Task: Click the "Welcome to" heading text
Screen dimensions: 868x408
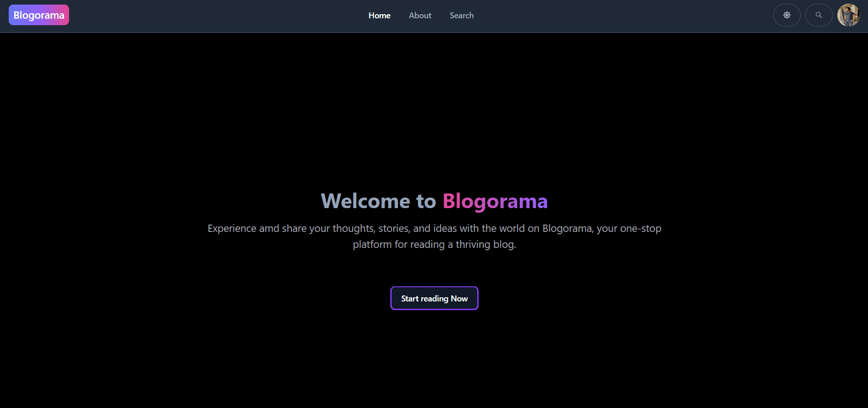Action: click(x=378, y=201)
